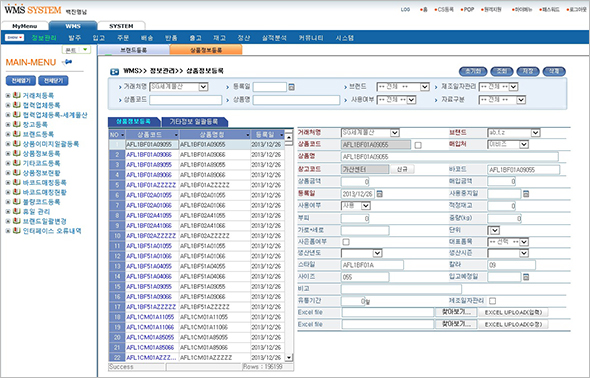Open the 브랜드 filter dropdown
590x378 pixels.
(425, 87)
